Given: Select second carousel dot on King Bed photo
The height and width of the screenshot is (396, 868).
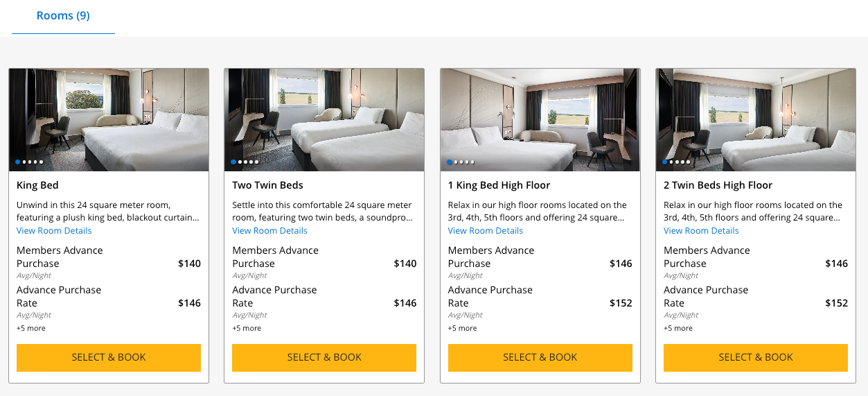Looking at the screenshot, I should click(x=24, y=162).
